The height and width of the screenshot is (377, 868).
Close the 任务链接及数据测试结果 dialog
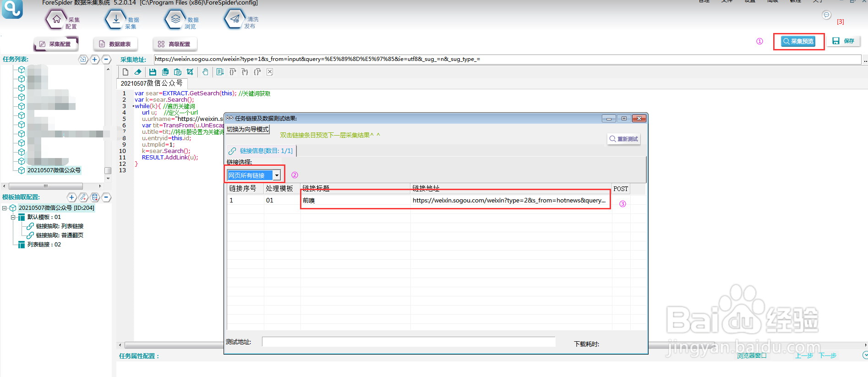(x=639, y=119)
